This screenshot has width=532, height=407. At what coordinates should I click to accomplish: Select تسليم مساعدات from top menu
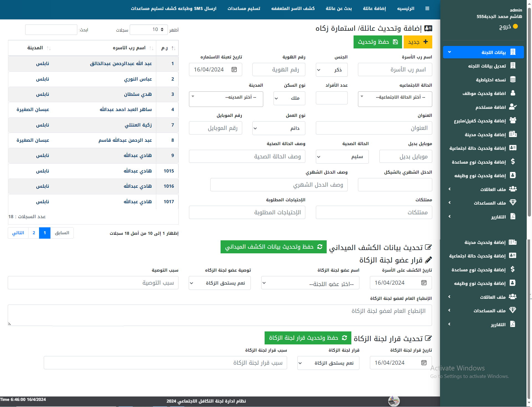tap(244, 8)
